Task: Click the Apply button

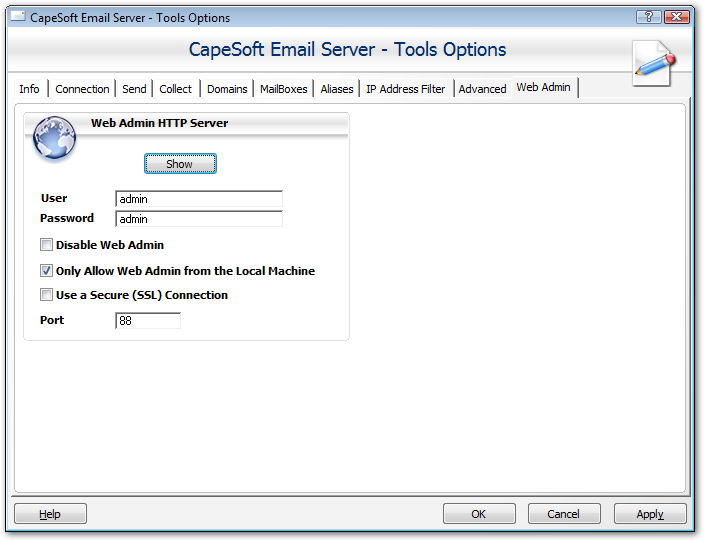Action: tap(650, 514)
